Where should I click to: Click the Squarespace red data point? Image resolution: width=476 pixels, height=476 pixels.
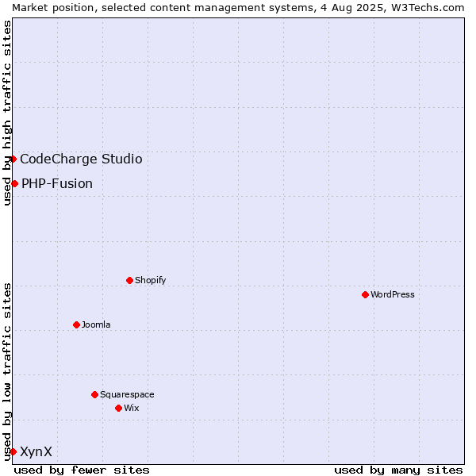[94, 394]
